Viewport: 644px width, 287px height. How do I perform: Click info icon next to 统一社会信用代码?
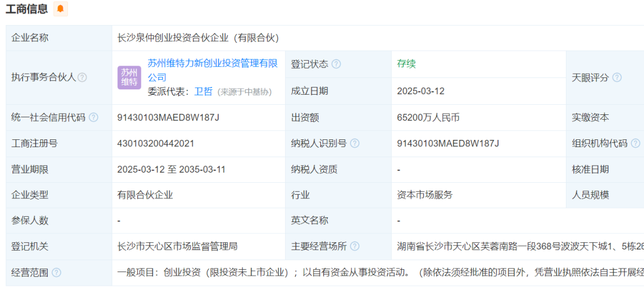94,117
